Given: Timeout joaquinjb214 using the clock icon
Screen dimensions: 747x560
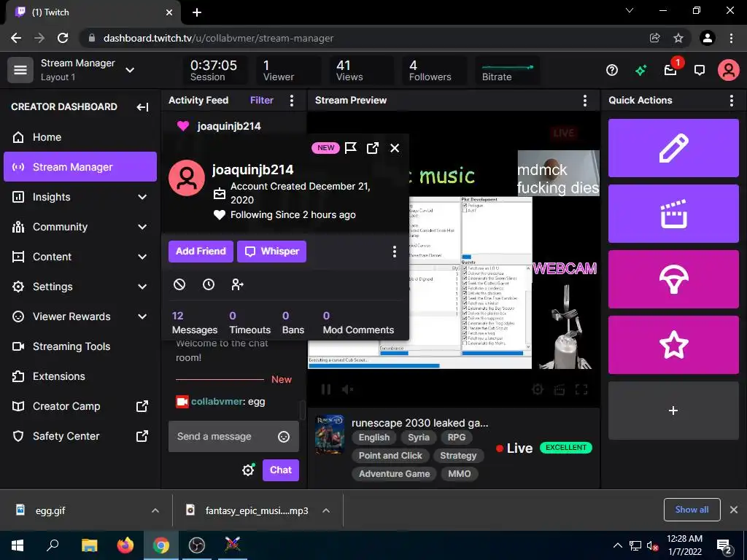Looking at the screenshot, I should tap(208, 284).
